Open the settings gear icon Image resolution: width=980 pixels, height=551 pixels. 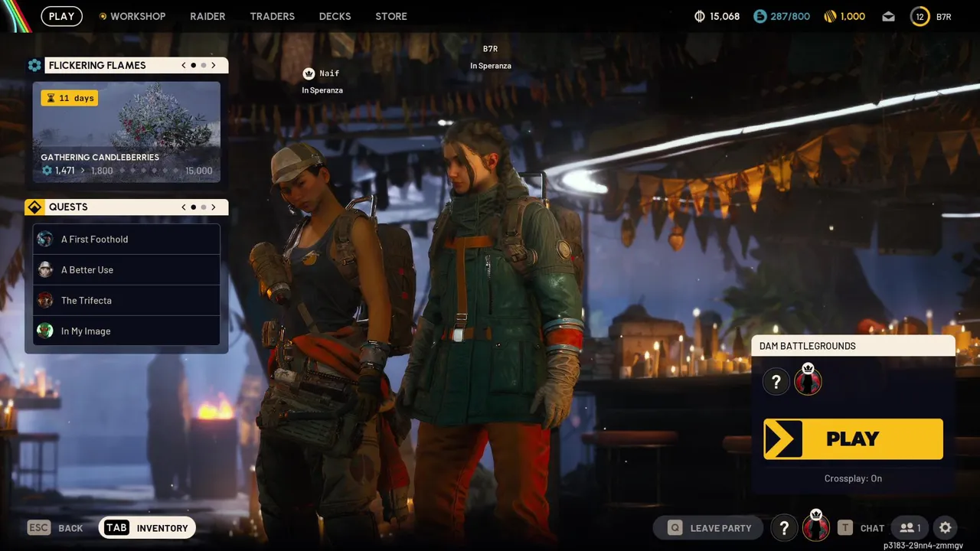[x=946, y=528]
